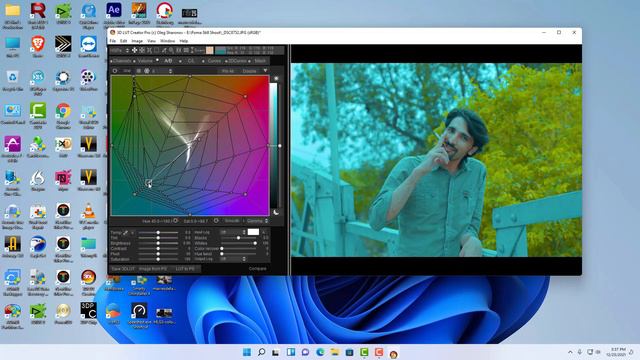
Task: Select the move/pan cross-arrows tool
Action: tap(134, 50)
